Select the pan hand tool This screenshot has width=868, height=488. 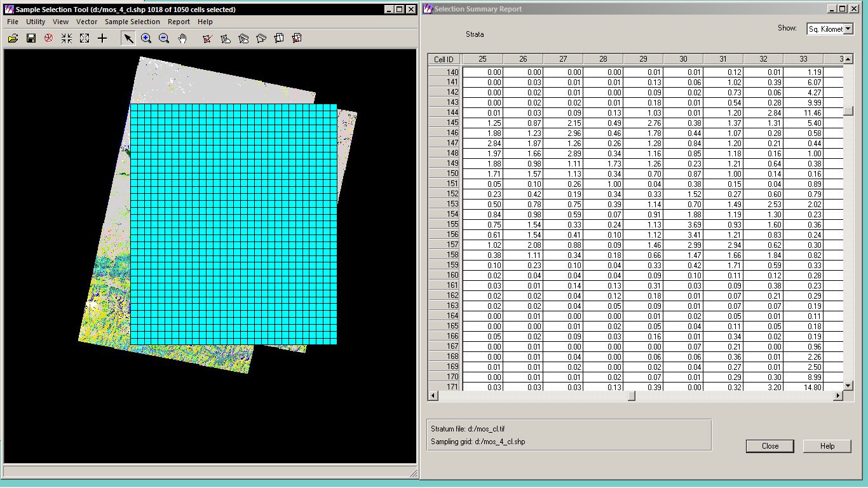coord(182,39)
